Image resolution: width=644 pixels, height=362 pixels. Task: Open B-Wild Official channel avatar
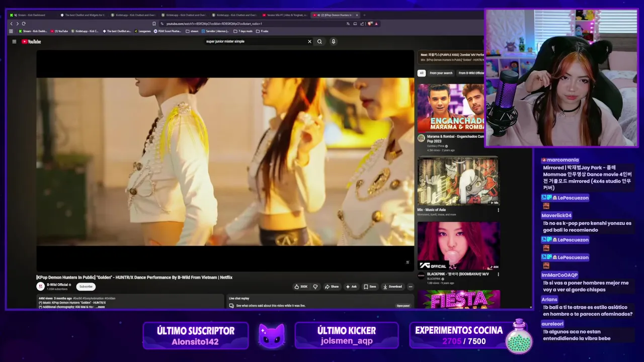tap(41, 286)
